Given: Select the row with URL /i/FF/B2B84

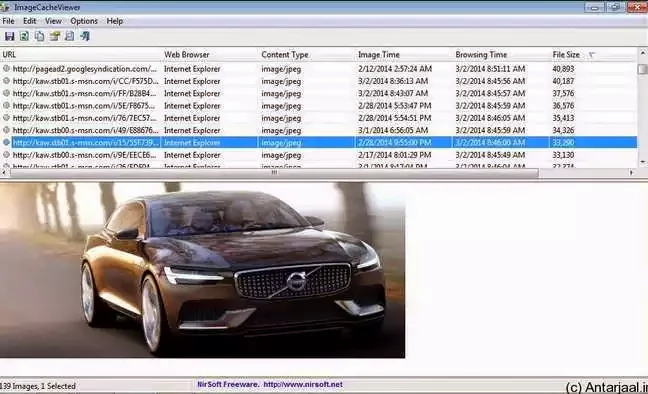Looking at the screenshot, I should coord(318,93).
